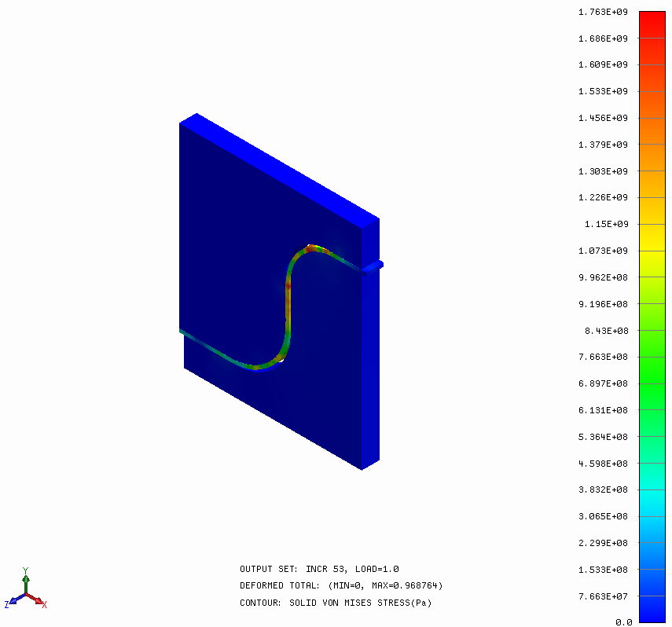Click legend value 1.456E+09
This screenshot has height=627, width=672.
[x=603, y=118]
